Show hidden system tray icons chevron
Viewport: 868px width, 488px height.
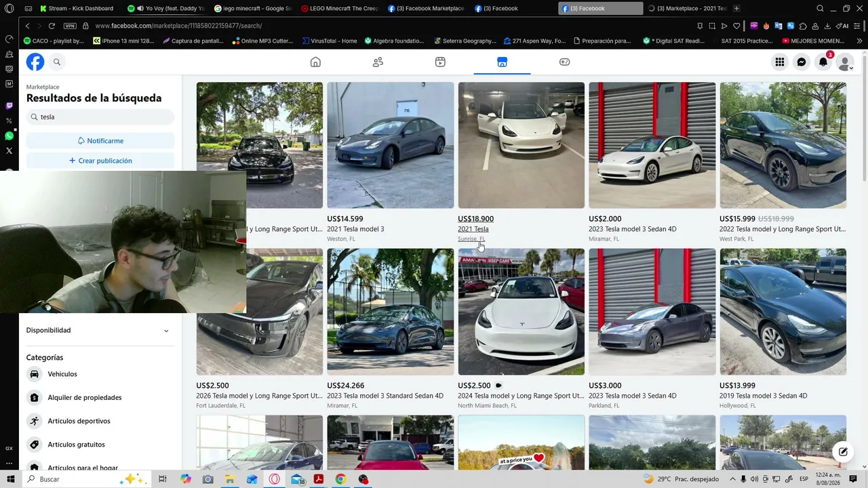(732, 479)
